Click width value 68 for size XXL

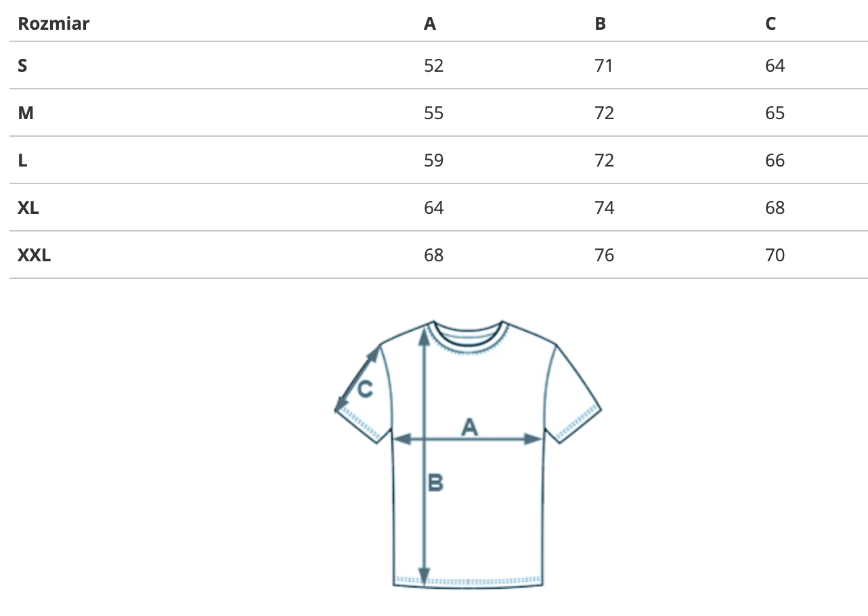(x=433, y=255)
